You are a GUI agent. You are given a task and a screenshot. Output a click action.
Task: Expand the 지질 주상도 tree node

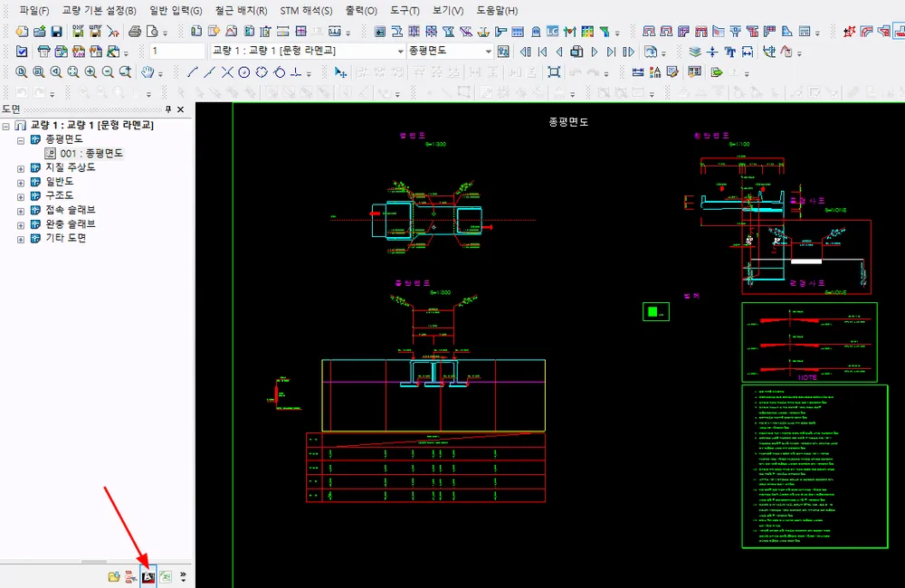[21, 168]
